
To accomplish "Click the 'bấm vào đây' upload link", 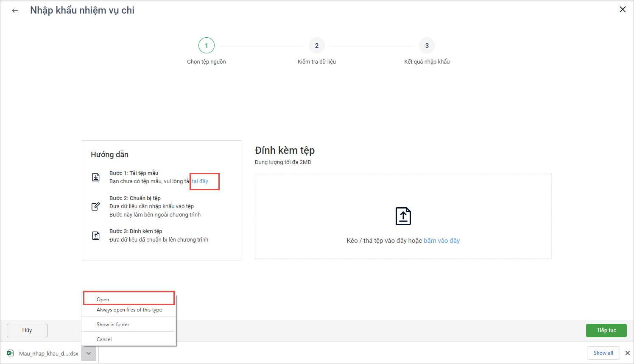I will click(441, 241).
